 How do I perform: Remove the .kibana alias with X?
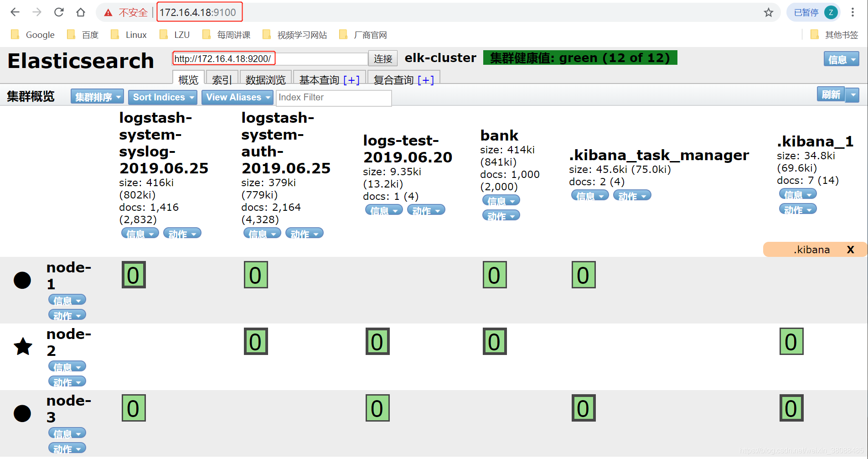click(850, 250)
